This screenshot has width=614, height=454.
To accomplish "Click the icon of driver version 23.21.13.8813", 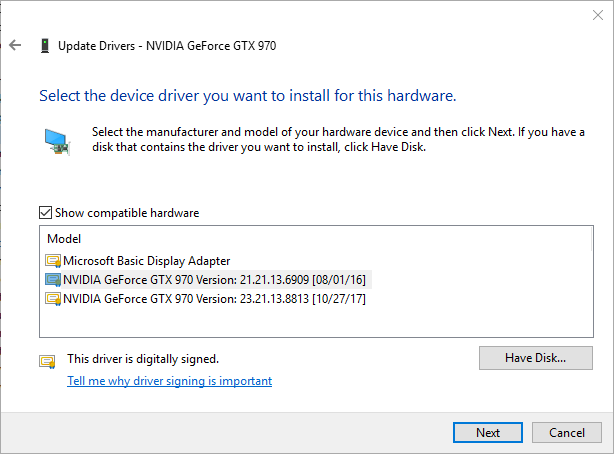I will tap(53, 299).
